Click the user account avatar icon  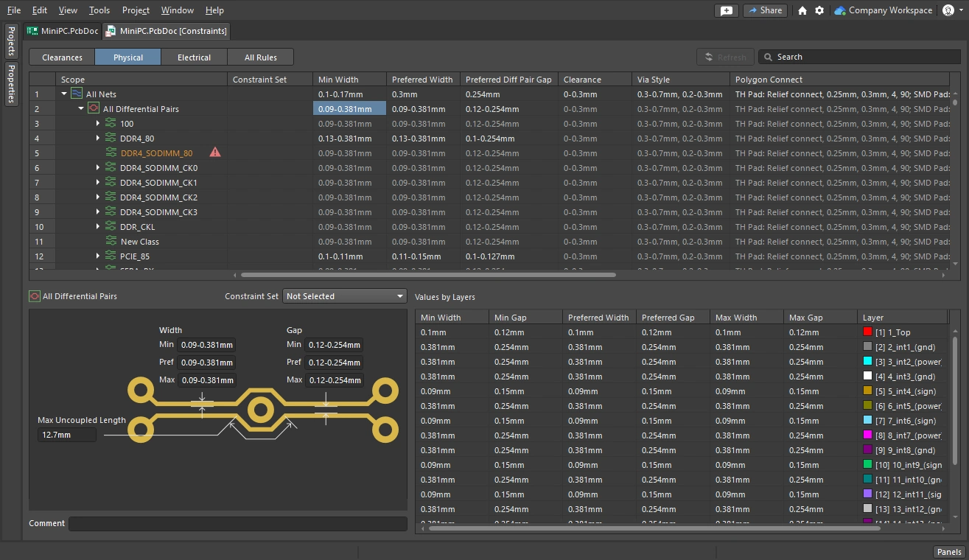[948, 10]
